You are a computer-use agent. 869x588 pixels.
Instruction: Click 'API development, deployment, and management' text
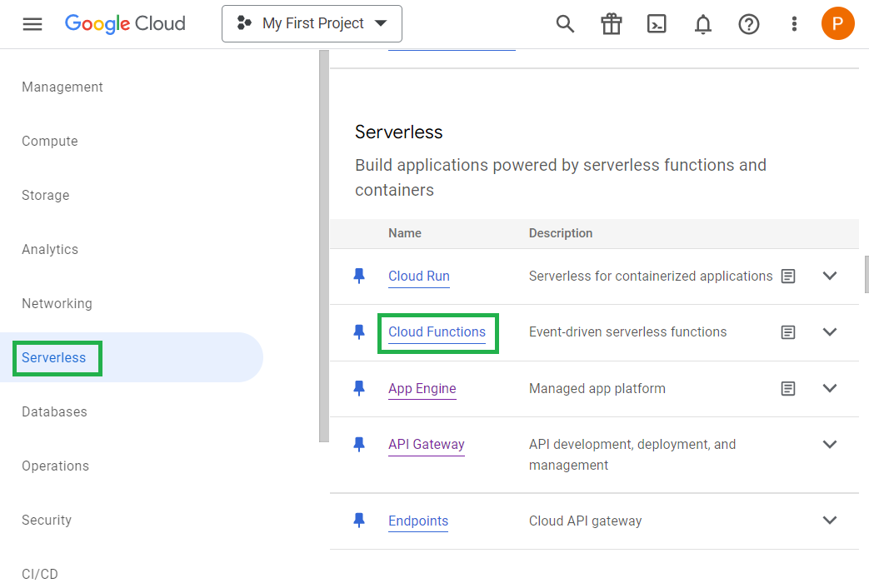pyautogui.click(x=632, y=455)
